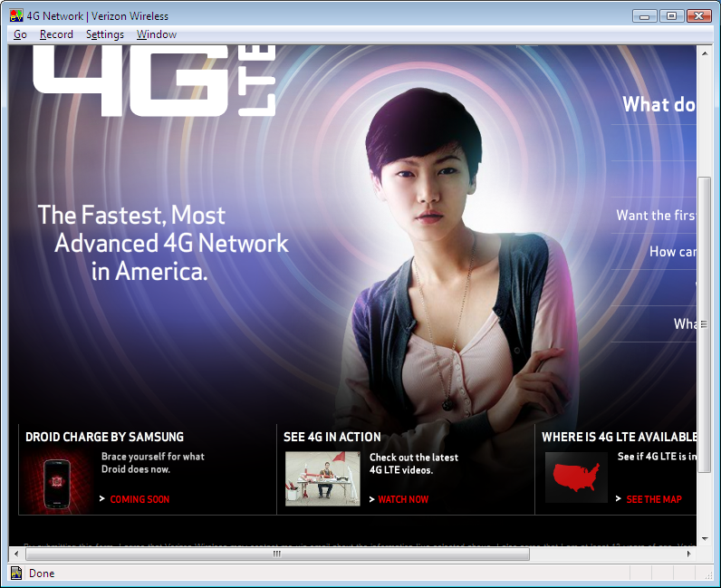
Task: Click the status bar resize grip
Action: [x=708, y=574]
